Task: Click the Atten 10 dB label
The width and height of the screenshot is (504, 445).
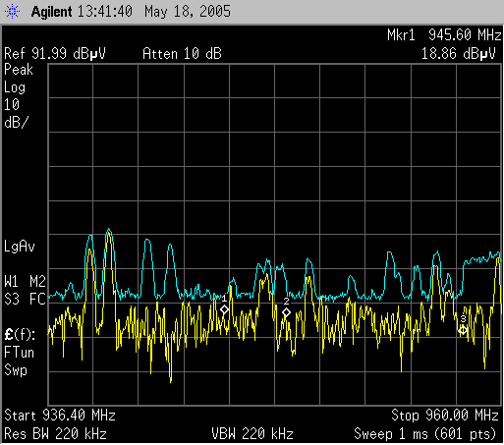Action: [182, 54]
